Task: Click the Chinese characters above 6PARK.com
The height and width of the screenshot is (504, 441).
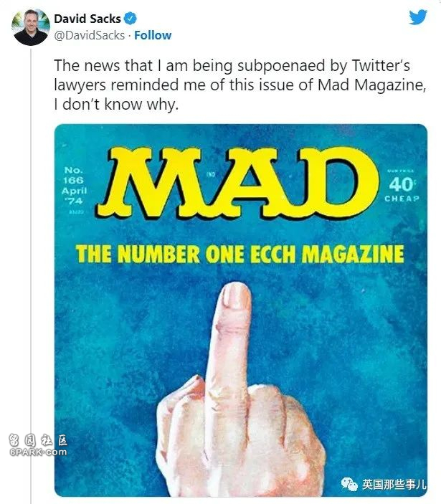Action: coord(38,440)
